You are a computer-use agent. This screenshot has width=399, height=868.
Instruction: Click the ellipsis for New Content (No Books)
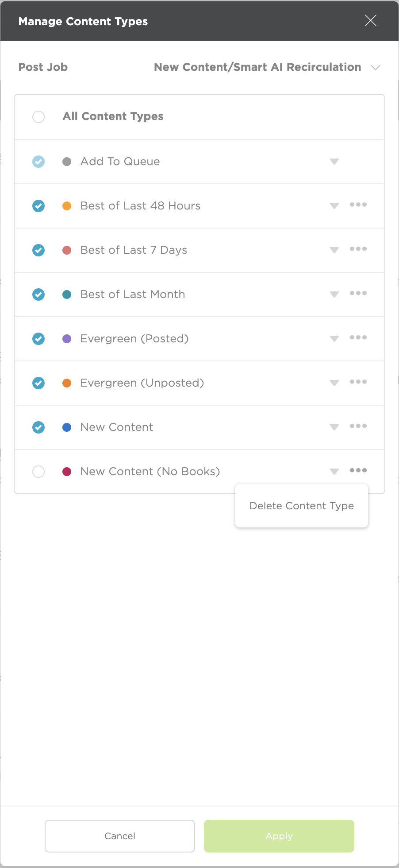358,470
